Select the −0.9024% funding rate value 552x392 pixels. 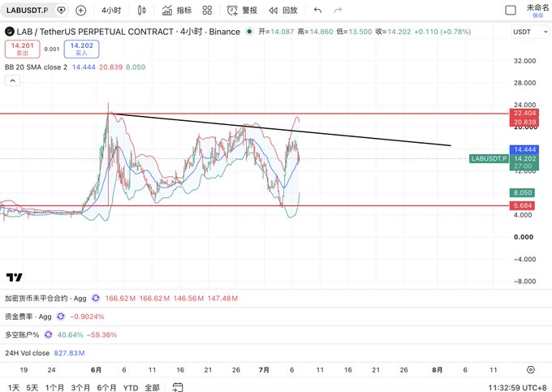(x=87, y=317)
